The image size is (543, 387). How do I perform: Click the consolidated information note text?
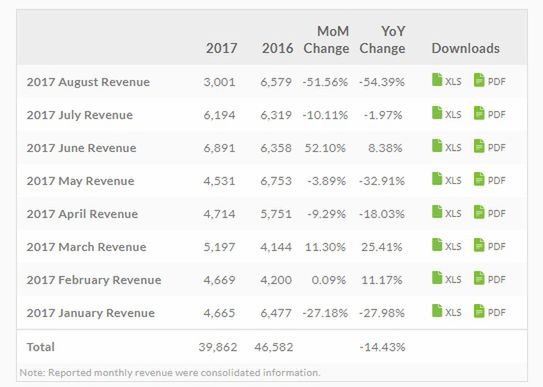click(170, 373)
